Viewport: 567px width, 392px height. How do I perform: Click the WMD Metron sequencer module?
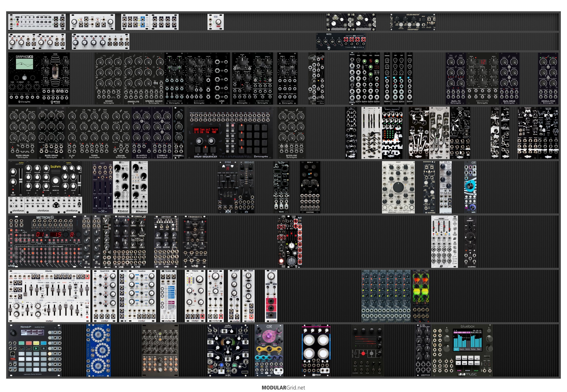(45, 242)
